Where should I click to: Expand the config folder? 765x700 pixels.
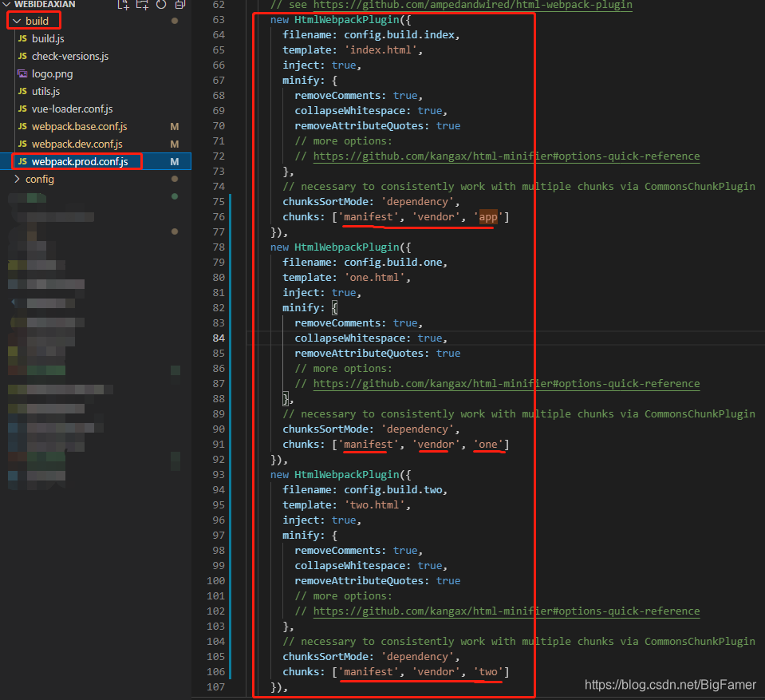(x=17, y=179)
